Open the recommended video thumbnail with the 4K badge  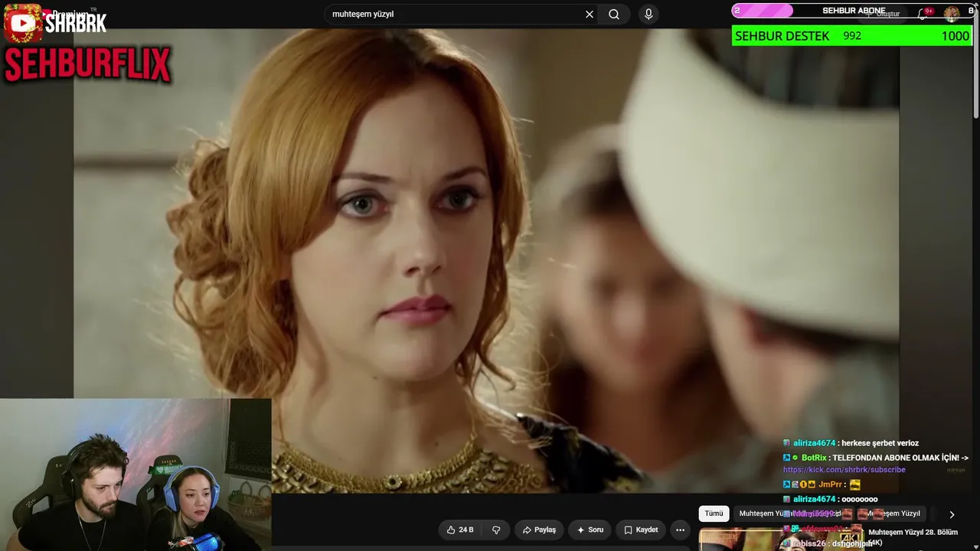[x=781, y=539]
